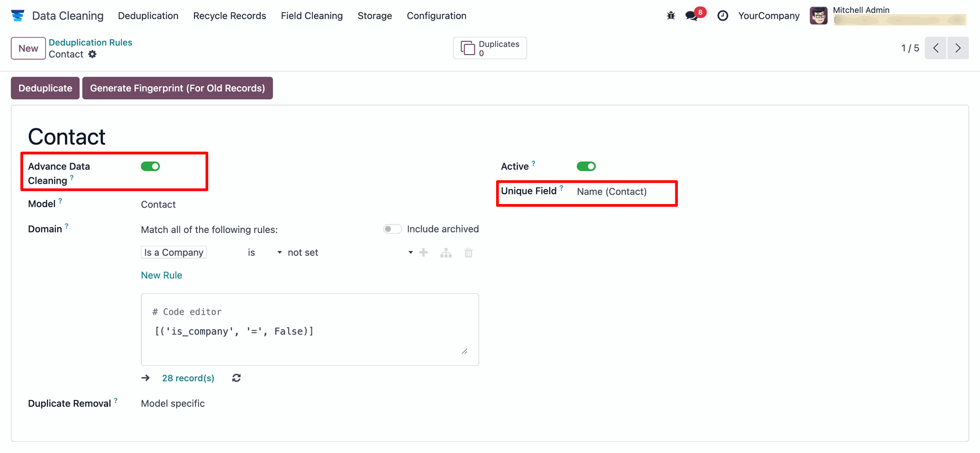Open the Field Cleaning menu

[x=311, y=16]
